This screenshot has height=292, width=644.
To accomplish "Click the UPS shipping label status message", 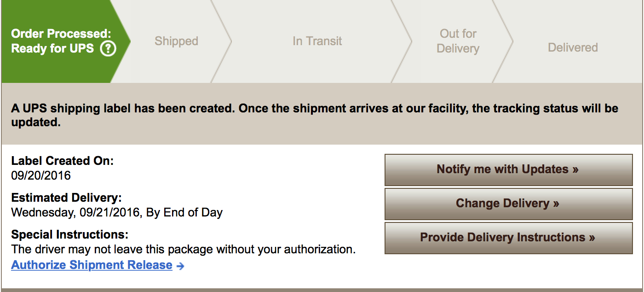I will coord(315,116).
